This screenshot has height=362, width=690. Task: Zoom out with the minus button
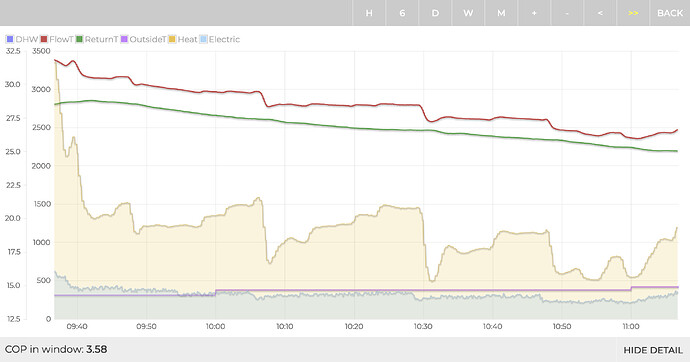coord(567,13)
